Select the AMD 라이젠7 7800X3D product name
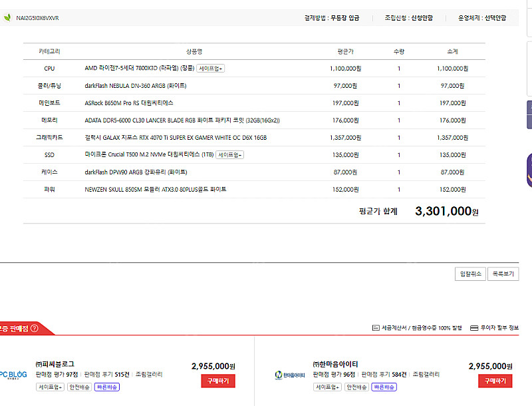The image size is (532, 406). click(x=140, y=69)
